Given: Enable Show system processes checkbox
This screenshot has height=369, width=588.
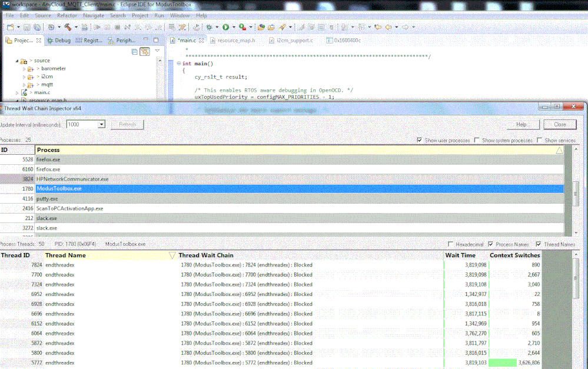Looking at the screenshot, I should [477, 140].
